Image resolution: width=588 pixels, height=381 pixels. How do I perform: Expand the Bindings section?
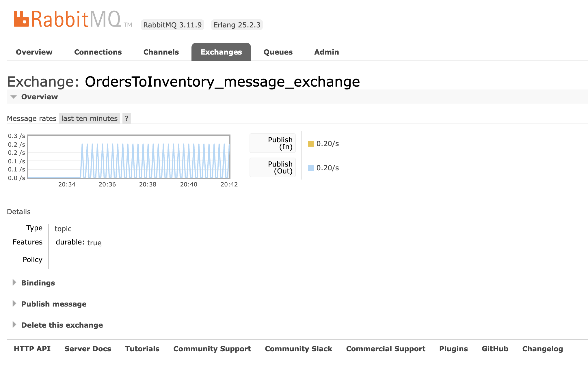[38, 283]
